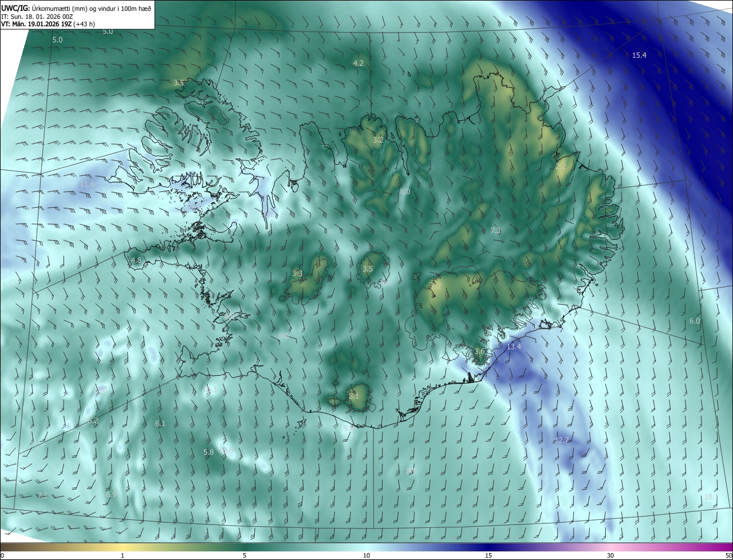Click the 1 tick on the color scale
Image resolution: width=733 pixels, height=560 pixels.
(x=123, y=555)
